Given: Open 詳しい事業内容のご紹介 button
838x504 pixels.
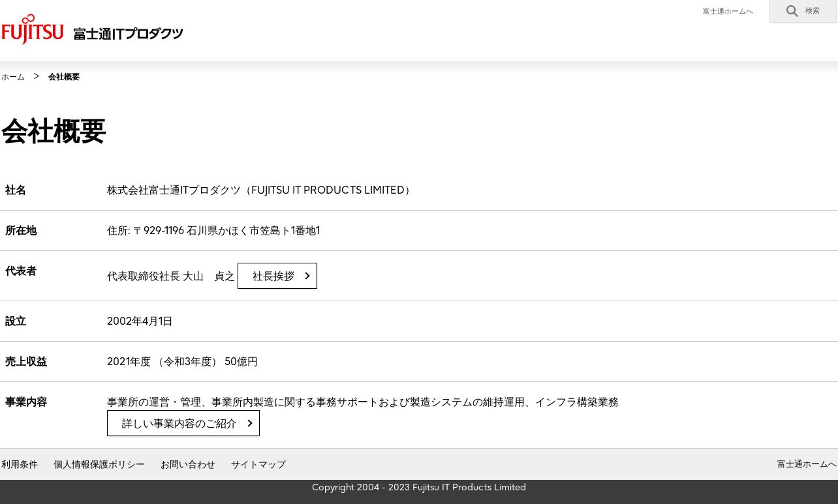Looking at the screenshot, I should tap(183, 423).
